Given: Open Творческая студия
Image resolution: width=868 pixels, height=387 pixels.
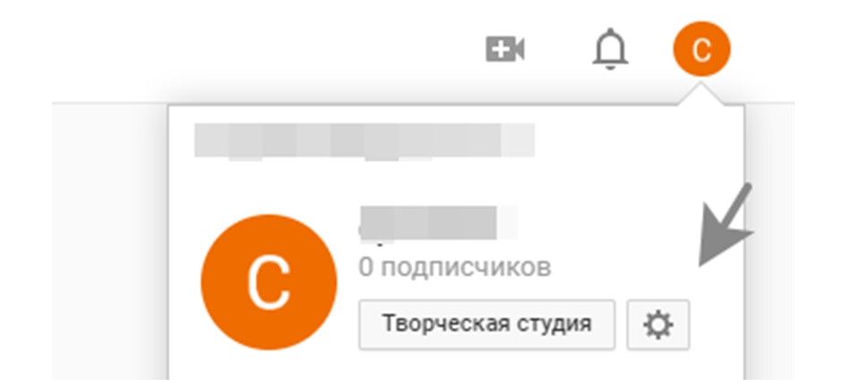Looking at the screenshot, I should click(486, 324).
